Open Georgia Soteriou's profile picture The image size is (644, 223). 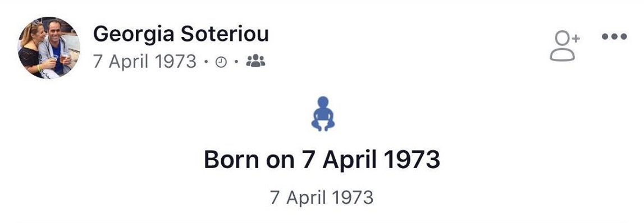(x=48, y=48)
